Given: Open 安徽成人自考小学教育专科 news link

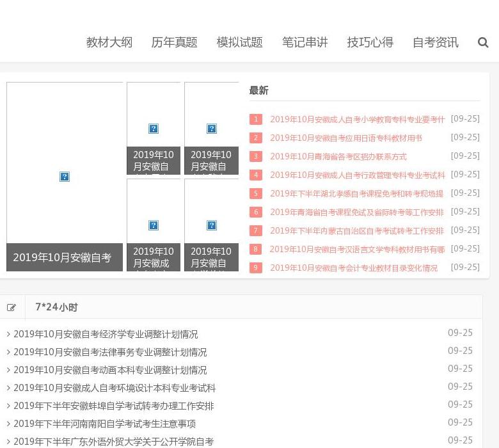Looking at the screenshot, I should click(358, 120).
